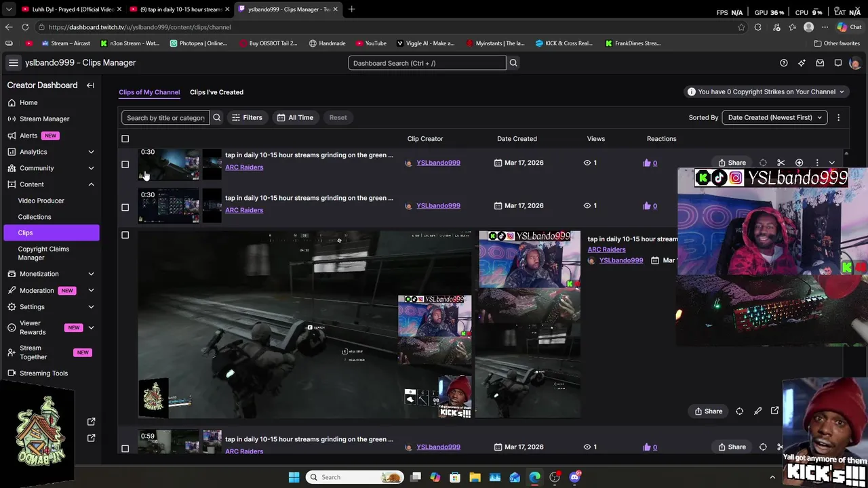The image size is (868, 488).
Task: Collapse the Creator Dashboard sidebar
Action: pos(90,85)
